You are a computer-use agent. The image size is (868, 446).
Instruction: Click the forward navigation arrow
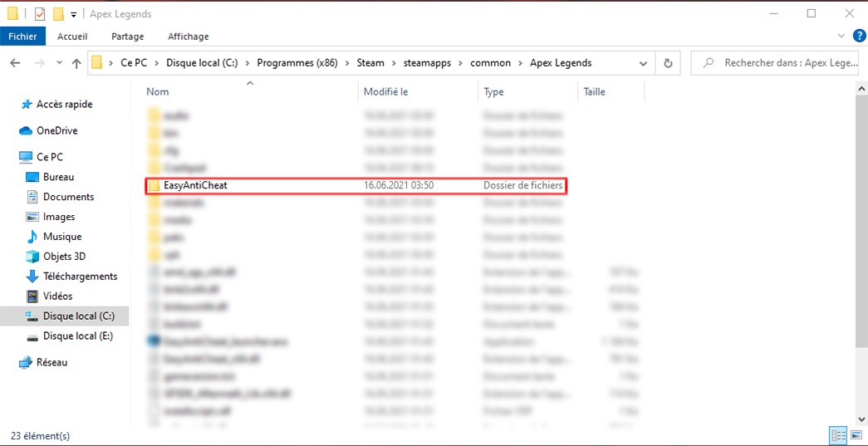coord(39,63)
